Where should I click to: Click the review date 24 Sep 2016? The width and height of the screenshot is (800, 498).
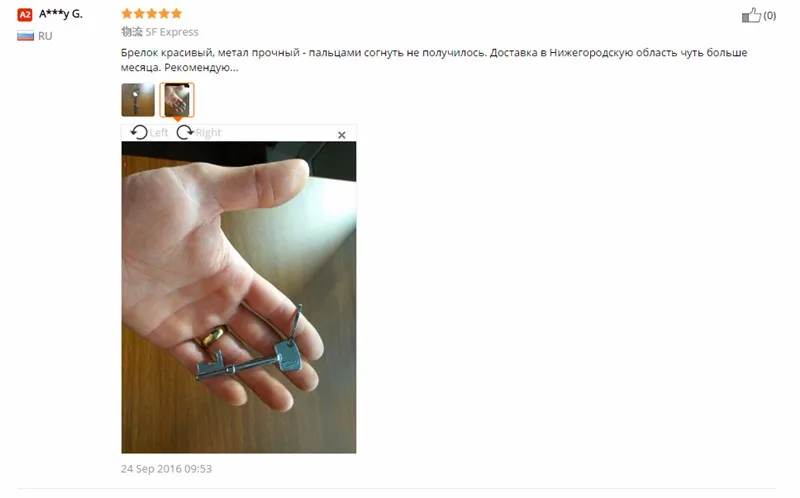click(x=166, y=469)
